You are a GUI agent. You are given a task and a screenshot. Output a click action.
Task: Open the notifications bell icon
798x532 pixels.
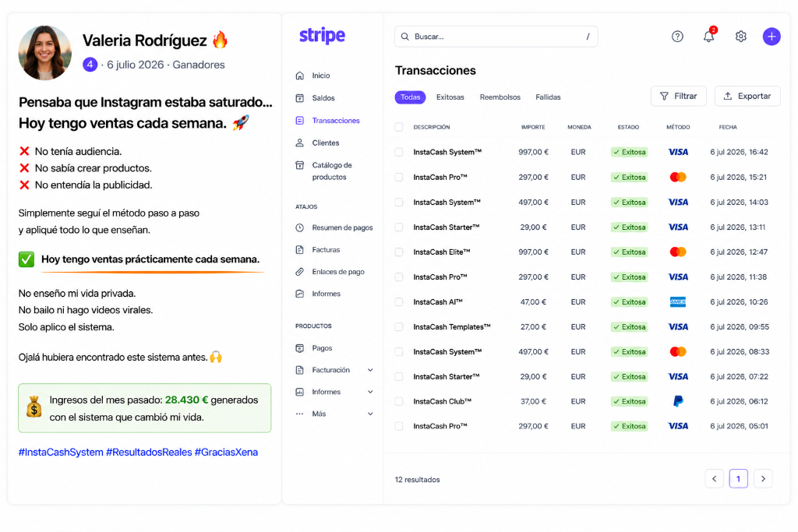(708, 37)
